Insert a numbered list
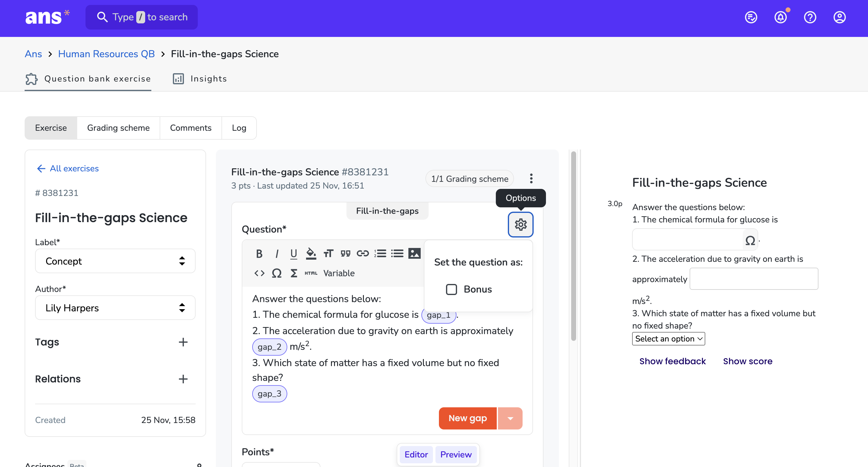Screen dimensions: 868x467 (380, 253)
